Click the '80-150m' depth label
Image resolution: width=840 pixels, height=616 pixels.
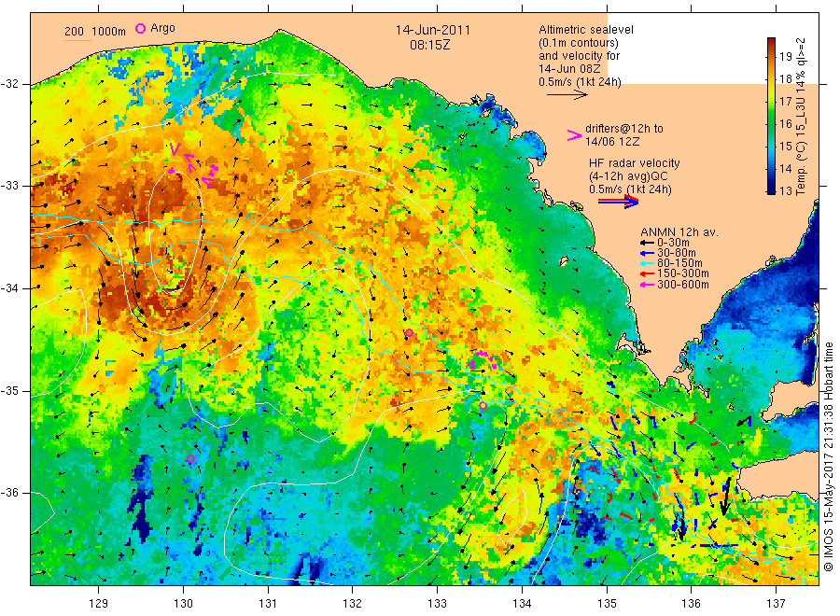[x=679, y=263]
